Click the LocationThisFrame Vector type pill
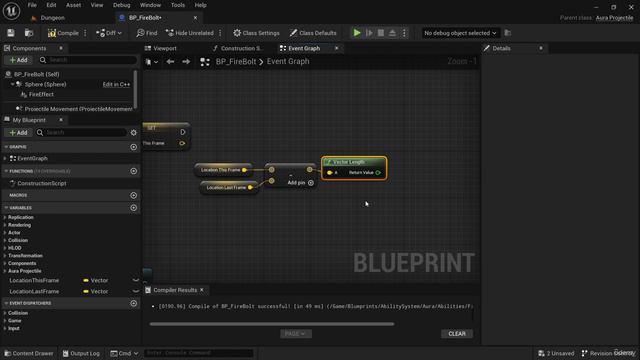Screen dimensions: 640x360 tap(96, 280)
